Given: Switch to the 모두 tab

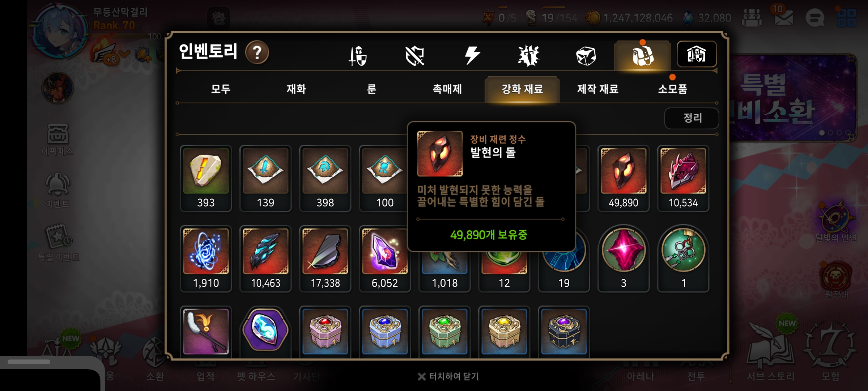Looking at the screenshot, I should pos(221,89).
